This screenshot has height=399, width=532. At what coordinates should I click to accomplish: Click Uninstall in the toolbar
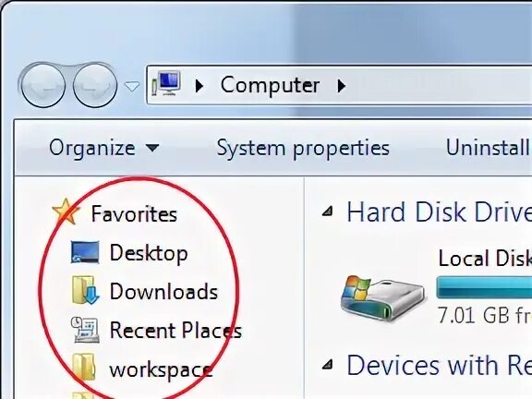(x=489, y=148)
